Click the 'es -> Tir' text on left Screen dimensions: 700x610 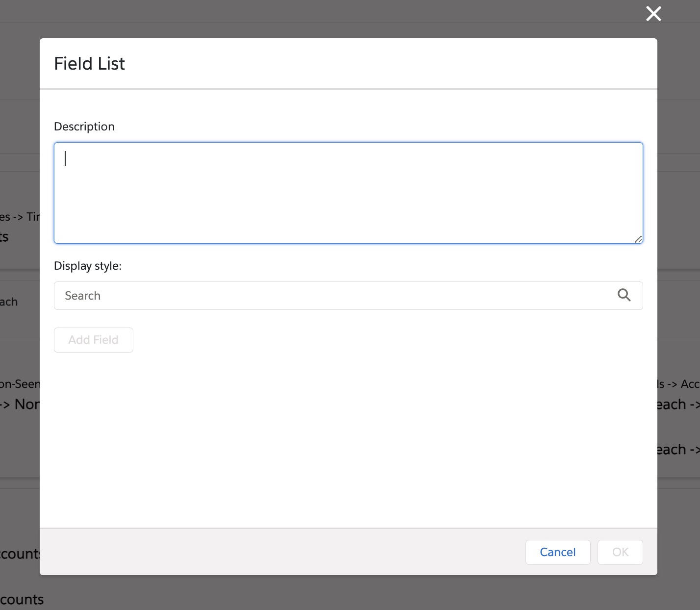[x=20, y=217]
